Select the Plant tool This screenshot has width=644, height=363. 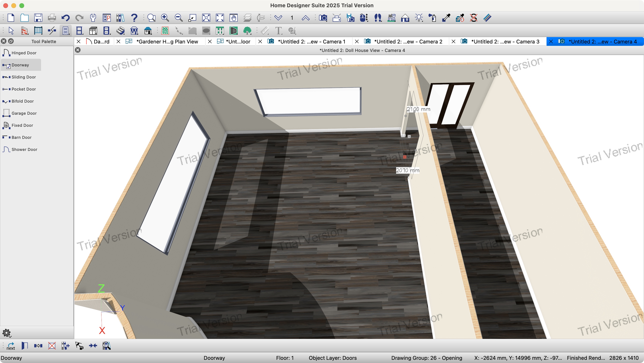pyautogui.click(x=247, y=30)
